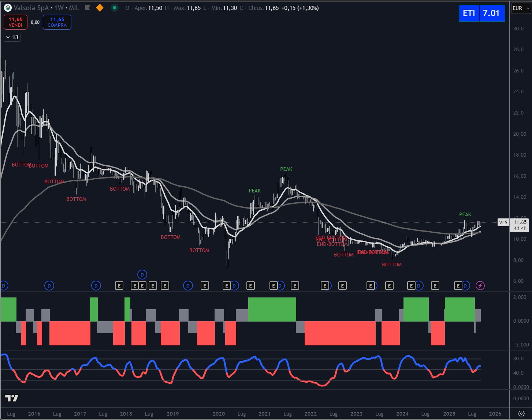The image size is (532, 420).
Task: Click the orange diamond icon in title
Action: point(100,8)
